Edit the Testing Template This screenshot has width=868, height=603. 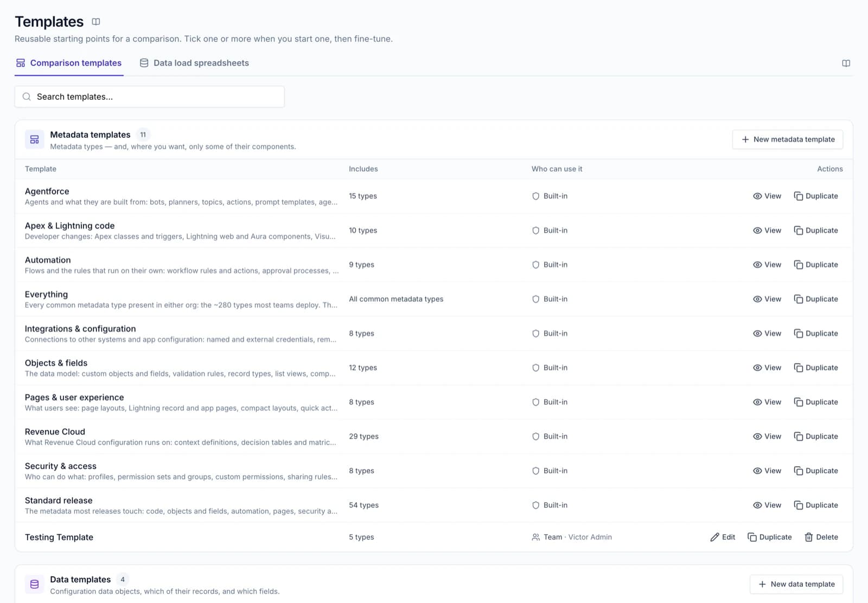723,537
